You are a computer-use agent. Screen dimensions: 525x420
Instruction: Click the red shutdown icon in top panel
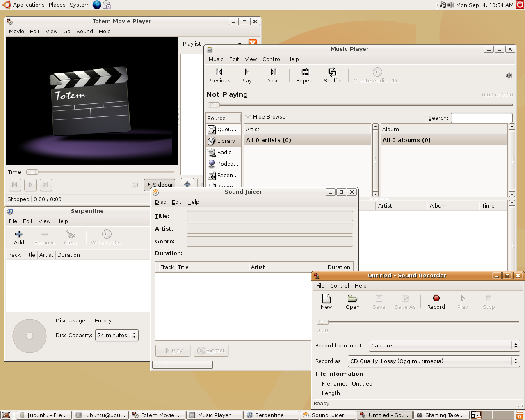point(520,5)
